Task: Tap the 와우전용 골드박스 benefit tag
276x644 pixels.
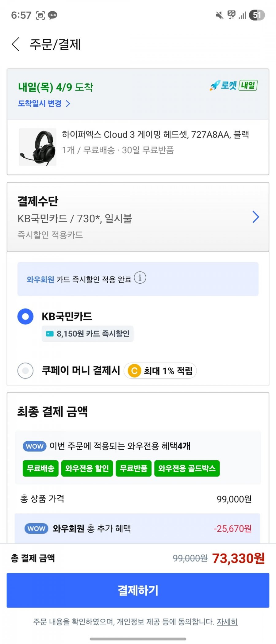Action: point(187,468)
